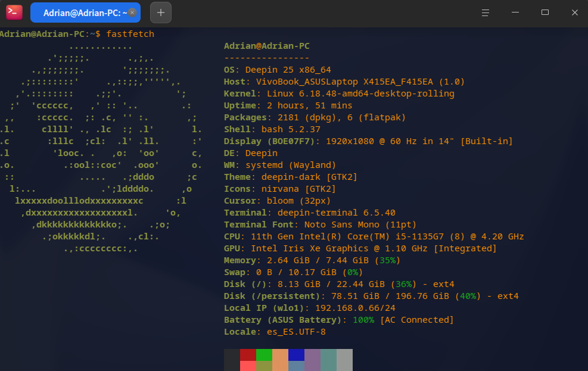Click the purple swatch in the top palette row
Viewport: 588px width, 371px height.
pos(312,355)
